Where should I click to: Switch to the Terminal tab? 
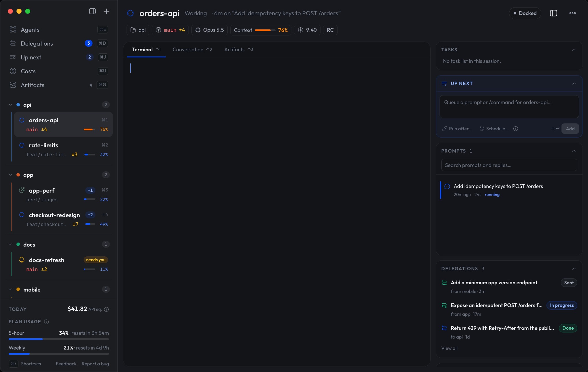point(146,50)
